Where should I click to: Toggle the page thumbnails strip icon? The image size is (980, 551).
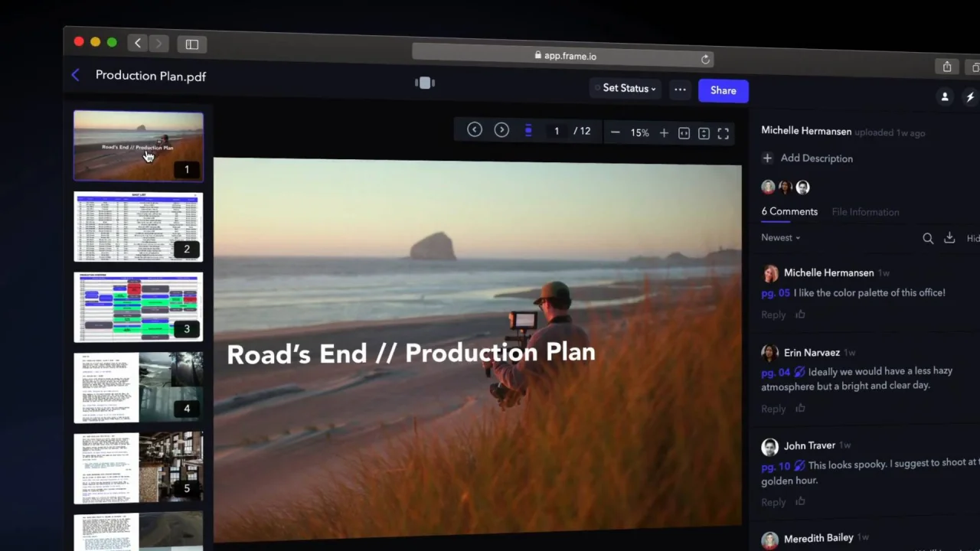point(528,131)
